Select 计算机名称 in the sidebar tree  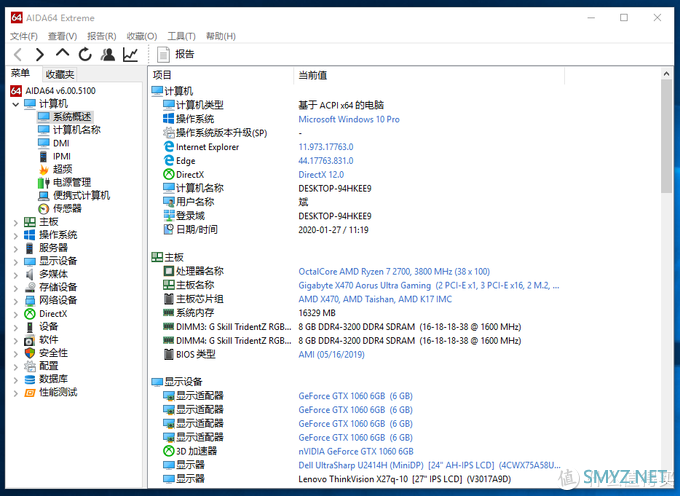76,130
